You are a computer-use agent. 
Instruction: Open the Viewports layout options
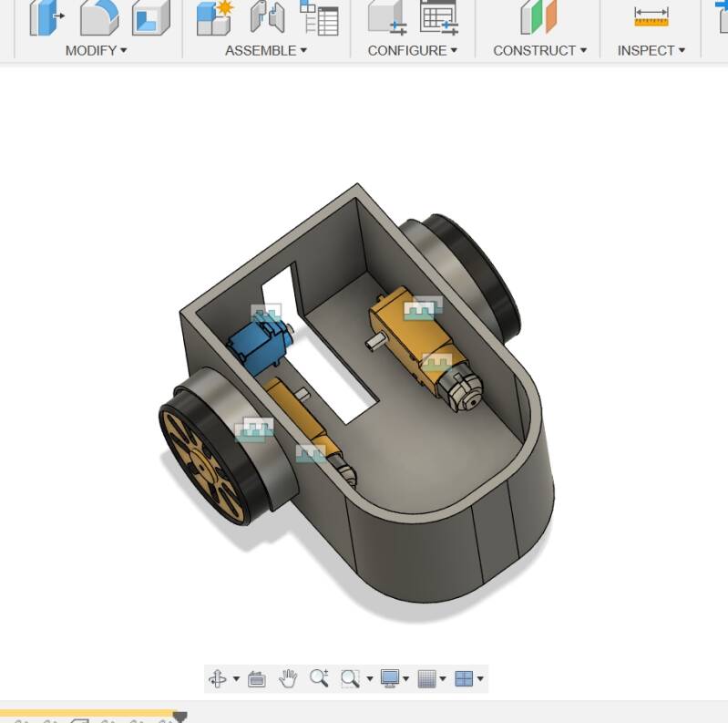tap(469, 678)
